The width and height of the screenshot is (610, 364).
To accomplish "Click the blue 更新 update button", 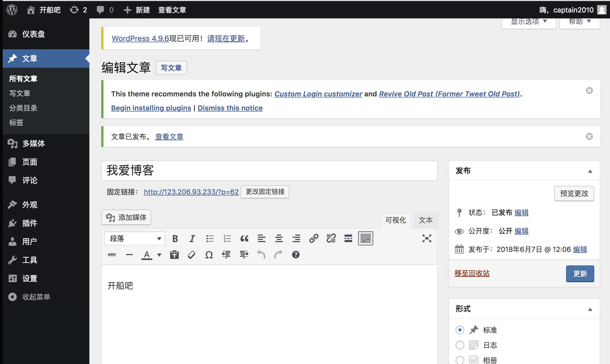I will point(580,274).
